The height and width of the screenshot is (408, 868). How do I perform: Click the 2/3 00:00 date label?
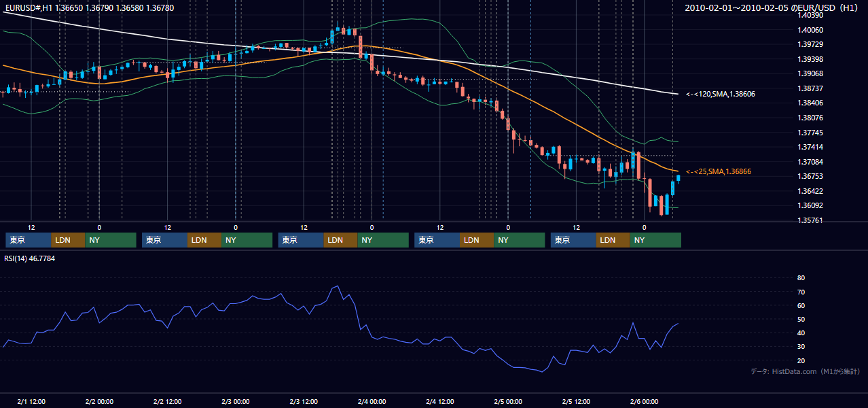coord(236,401)
